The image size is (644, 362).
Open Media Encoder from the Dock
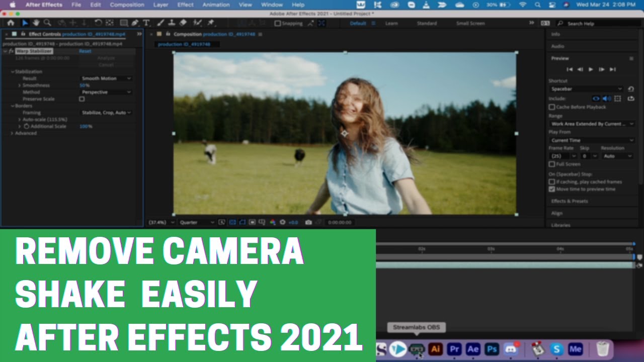point(575,349)
